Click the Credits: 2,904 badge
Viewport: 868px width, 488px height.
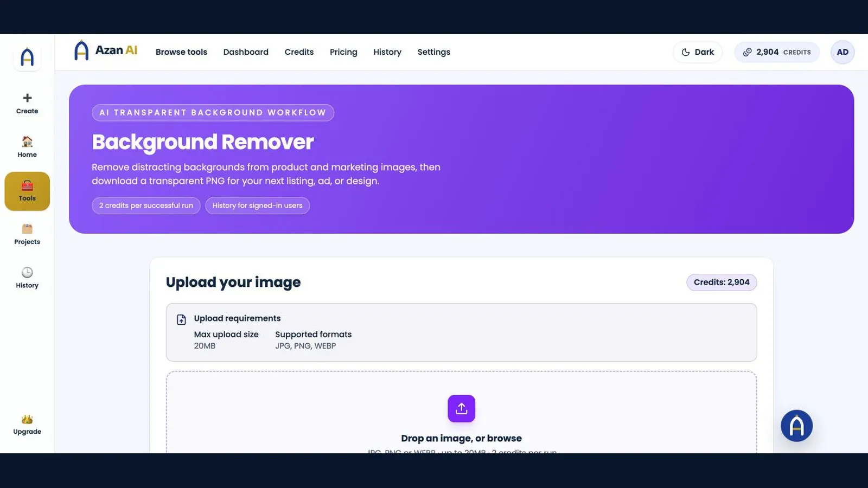[722, 282]
